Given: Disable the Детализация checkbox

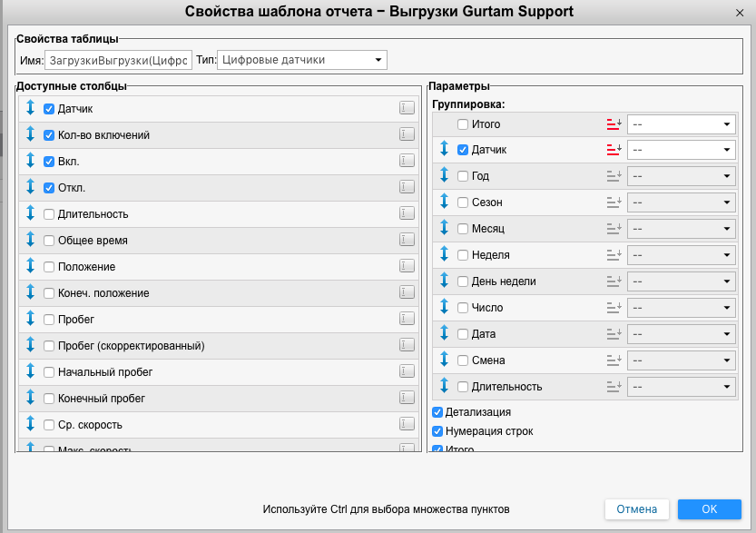Looking at the screenshot, I should pos(438,412).
